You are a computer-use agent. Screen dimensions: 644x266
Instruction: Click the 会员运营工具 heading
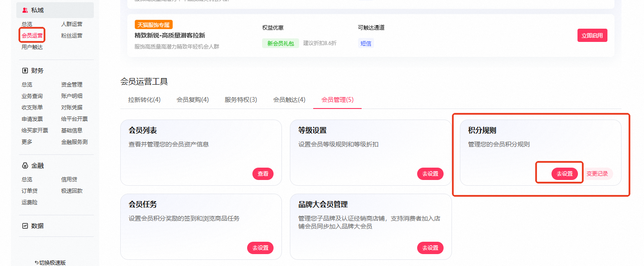tap(144, 82)
